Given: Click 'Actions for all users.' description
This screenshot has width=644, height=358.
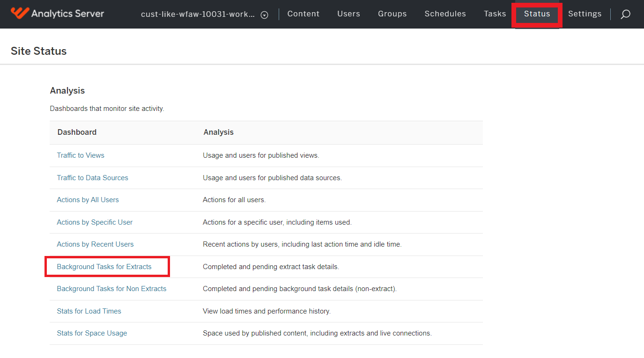Looking at the screenshot, I should 234,200.
